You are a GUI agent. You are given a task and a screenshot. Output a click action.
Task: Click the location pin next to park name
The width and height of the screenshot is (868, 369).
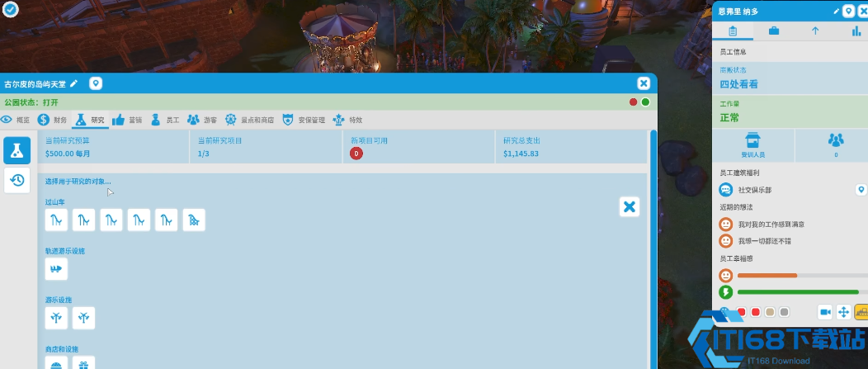(96, 83)
